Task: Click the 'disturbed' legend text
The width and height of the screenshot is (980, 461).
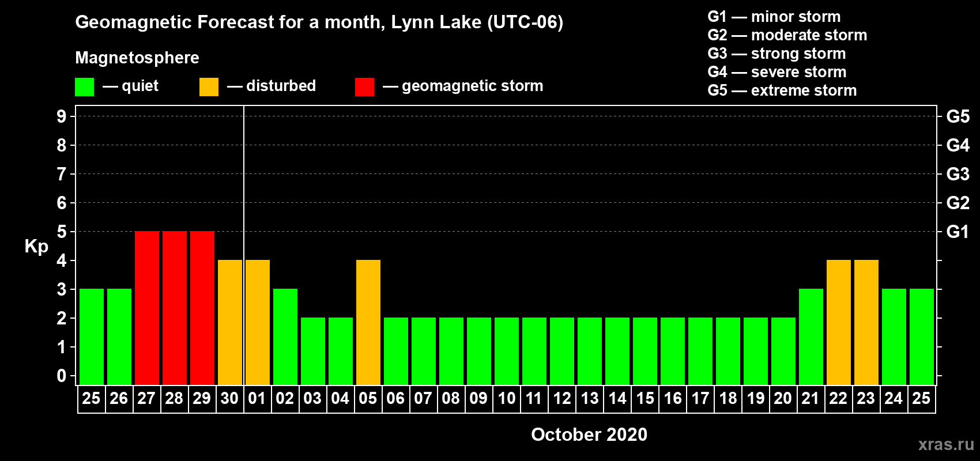Action: [x=281, y=86]
